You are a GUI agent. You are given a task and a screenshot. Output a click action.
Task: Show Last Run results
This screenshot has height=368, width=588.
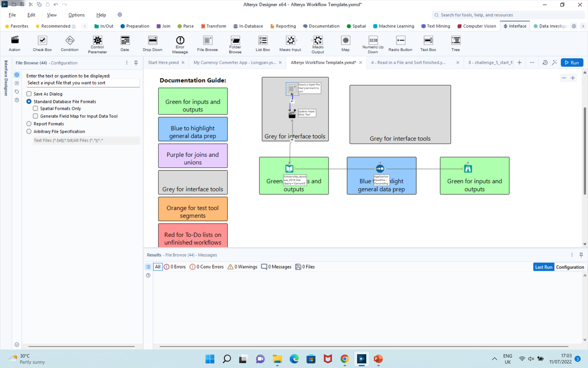click(544, 267)
